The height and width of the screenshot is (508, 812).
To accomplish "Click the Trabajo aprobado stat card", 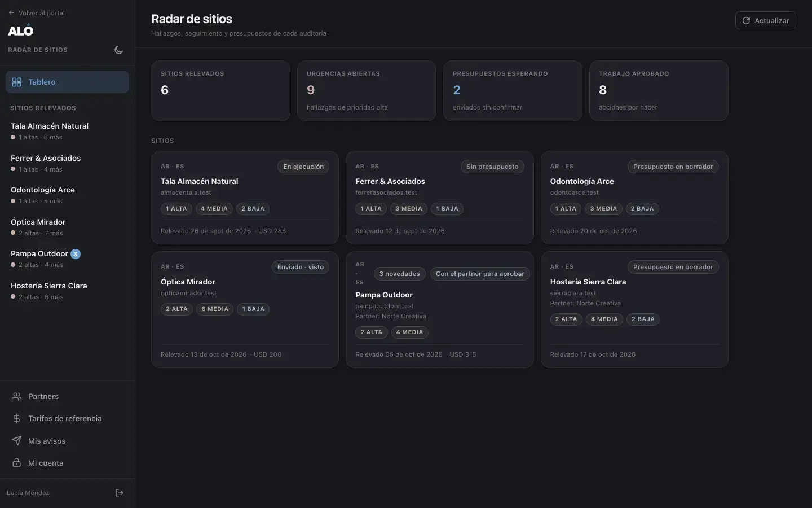I will coord(659,91).
